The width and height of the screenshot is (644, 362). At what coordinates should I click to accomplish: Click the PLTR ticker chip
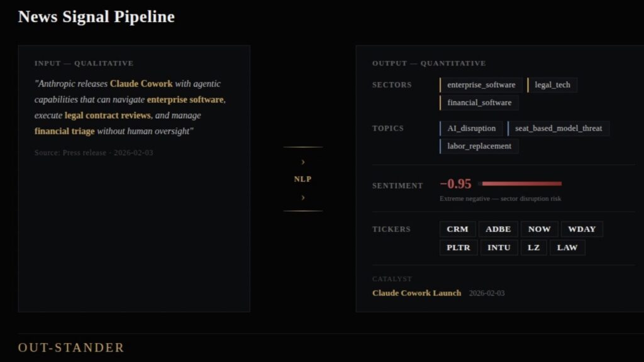tap(458, 248)
